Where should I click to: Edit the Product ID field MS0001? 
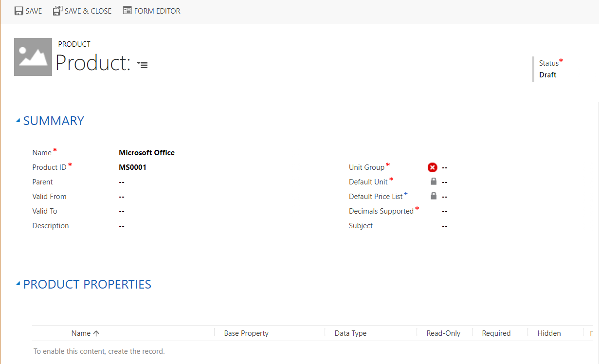(132, 167)
